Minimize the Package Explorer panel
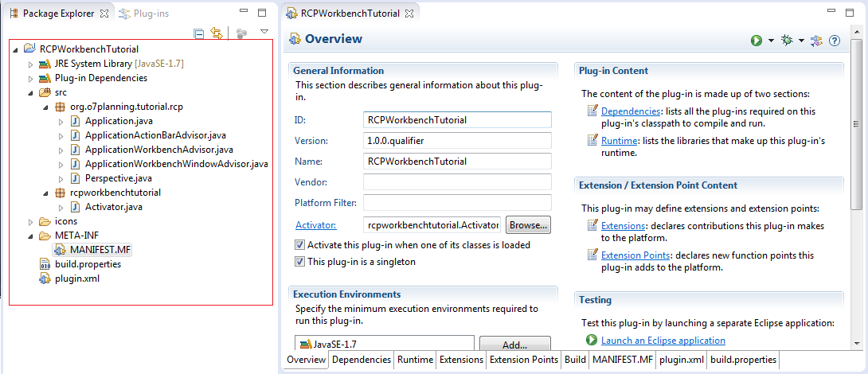Screen dimensions: 868x374 point(244,12)
